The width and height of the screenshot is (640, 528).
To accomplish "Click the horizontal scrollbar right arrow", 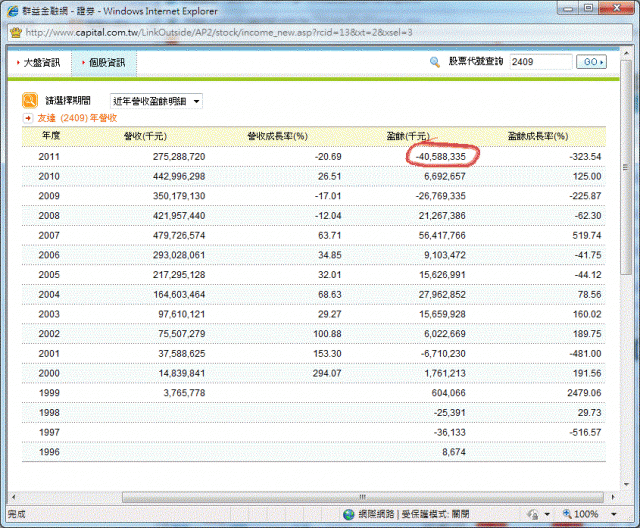I will [x=613, y=497].
